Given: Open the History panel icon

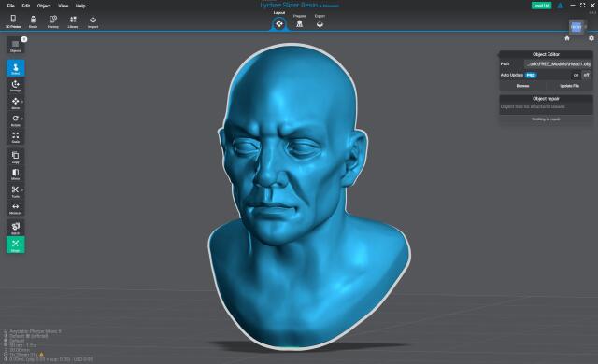Looking at the screenshot, I should pyautogui.click(x=53, y=21).
